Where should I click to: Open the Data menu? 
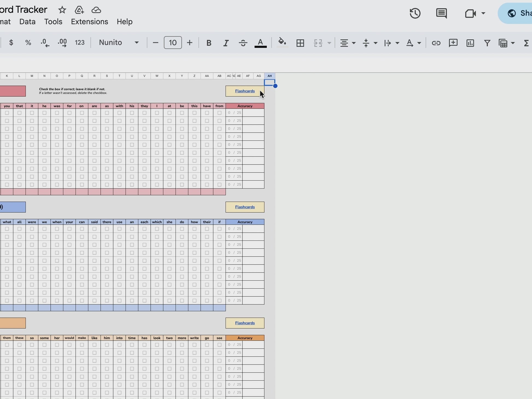pos(27,22)
